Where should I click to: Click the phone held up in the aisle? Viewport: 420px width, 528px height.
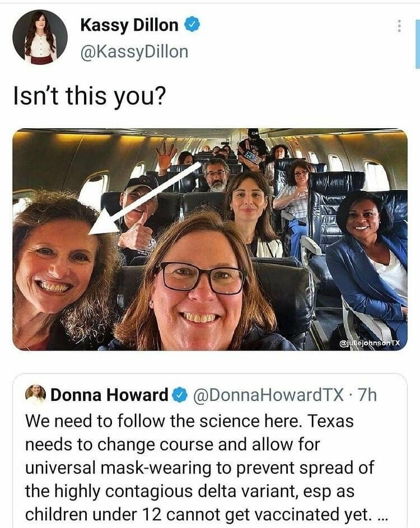(x=252, y=157)
